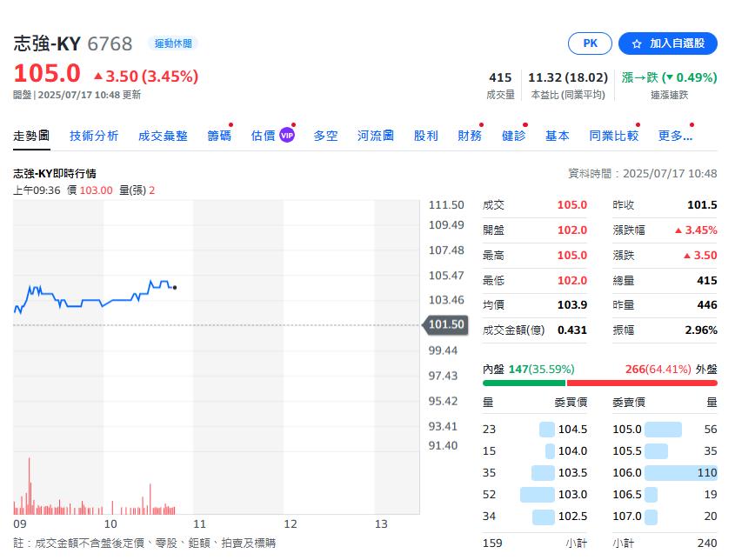This screenshot has height=560, width=735.
Task: Click bid price 104.0 row
Action: tap(535, 450)
